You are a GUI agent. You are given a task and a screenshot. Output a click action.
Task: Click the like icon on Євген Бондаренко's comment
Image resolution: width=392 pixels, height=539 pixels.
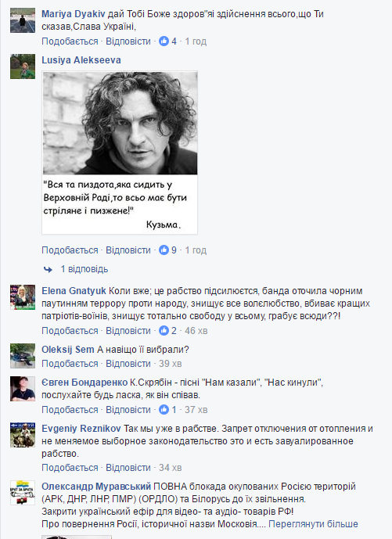(164, 409)
